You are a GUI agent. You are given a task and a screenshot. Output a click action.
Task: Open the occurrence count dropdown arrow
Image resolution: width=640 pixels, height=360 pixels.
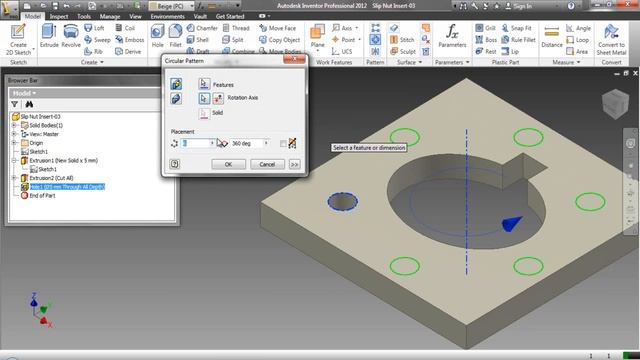pyautogui.click(x=212, y=143)
